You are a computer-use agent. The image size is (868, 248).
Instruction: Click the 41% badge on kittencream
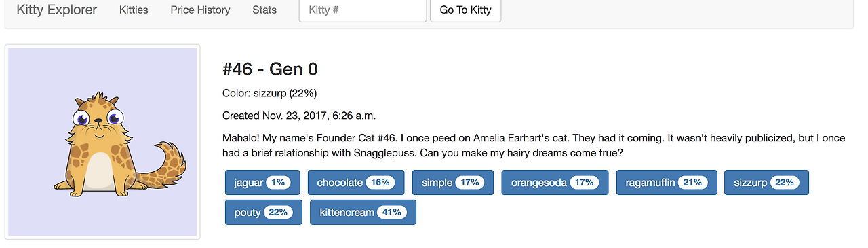pyautogui.click(x=391, y=213)
